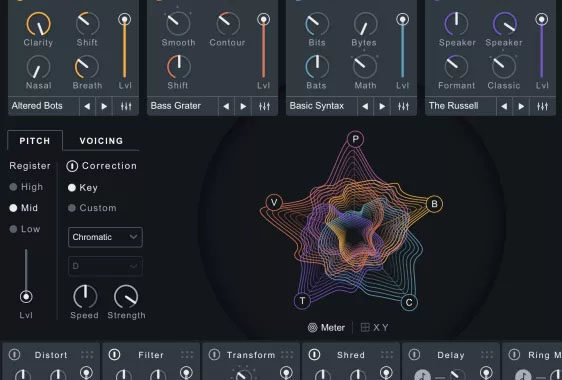This screenshot has height=380, width=562.
Task: Toggle the Transform effect power button
Action: (x=214, y=355)
